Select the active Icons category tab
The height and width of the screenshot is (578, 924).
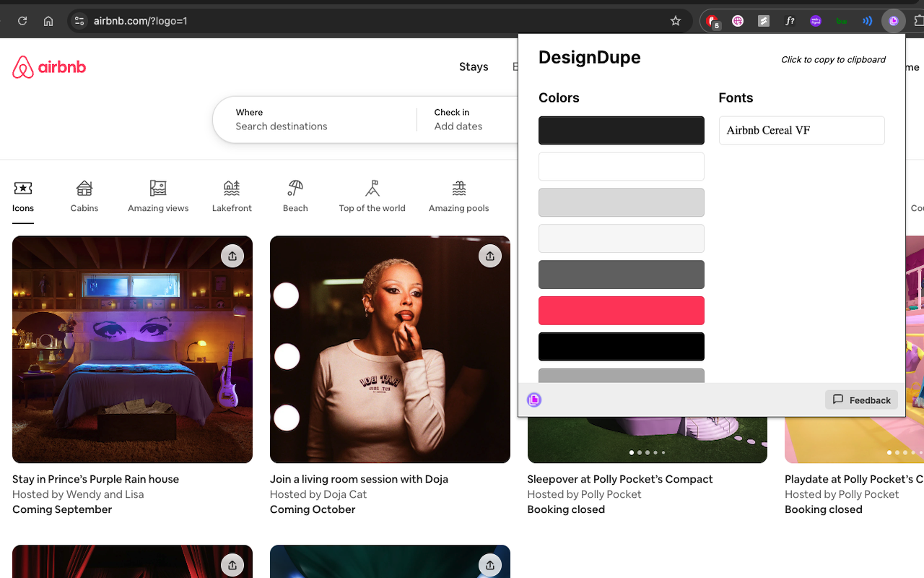tap(22, 195)
